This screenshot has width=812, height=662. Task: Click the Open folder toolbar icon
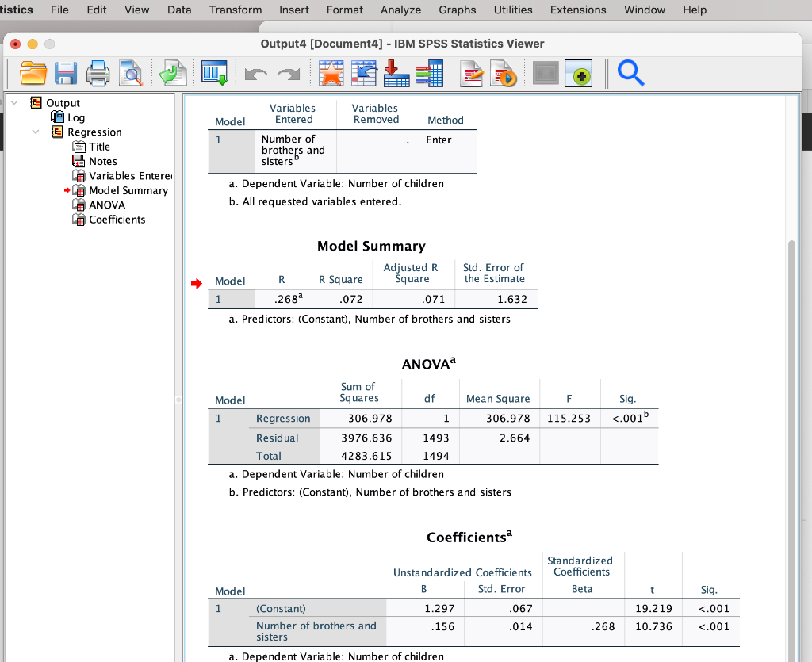pyautogui.click(x=33, y=73)
